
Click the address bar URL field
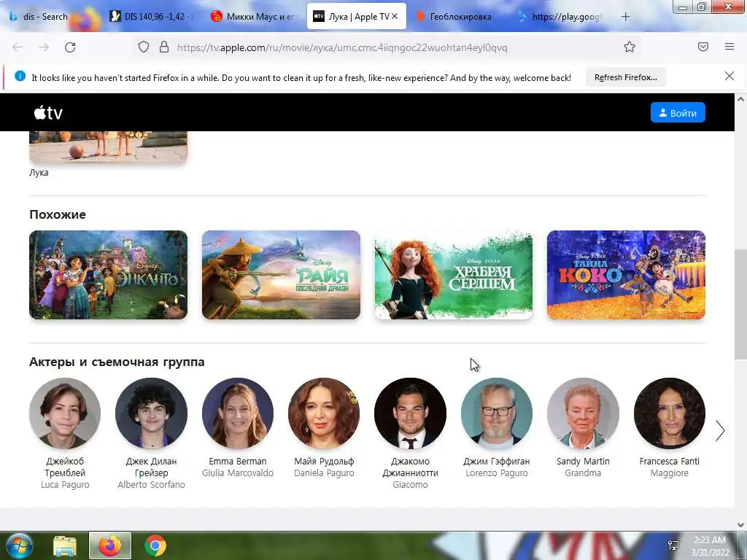pyautogui.click(x=341, y=47)
